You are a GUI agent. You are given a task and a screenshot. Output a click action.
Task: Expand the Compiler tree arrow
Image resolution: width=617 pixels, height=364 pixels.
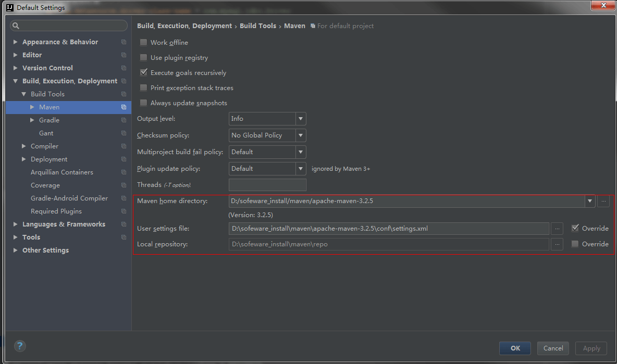pos(23,146)
